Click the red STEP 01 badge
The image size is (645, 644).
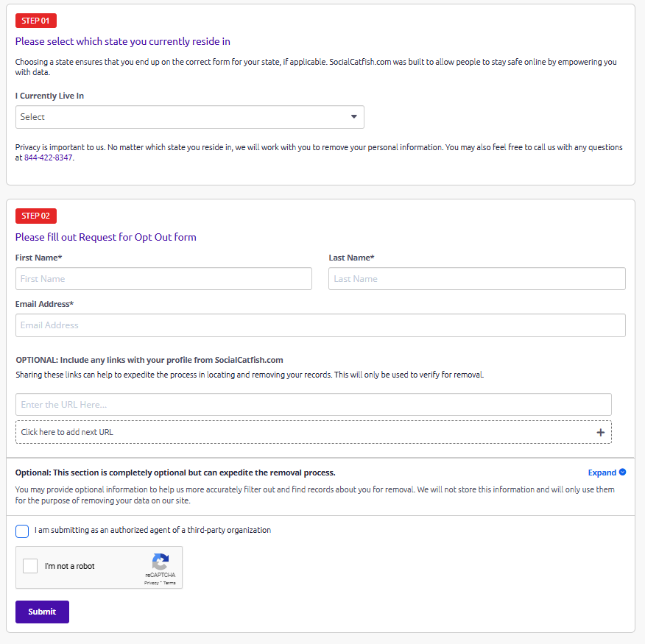[35, 20]
